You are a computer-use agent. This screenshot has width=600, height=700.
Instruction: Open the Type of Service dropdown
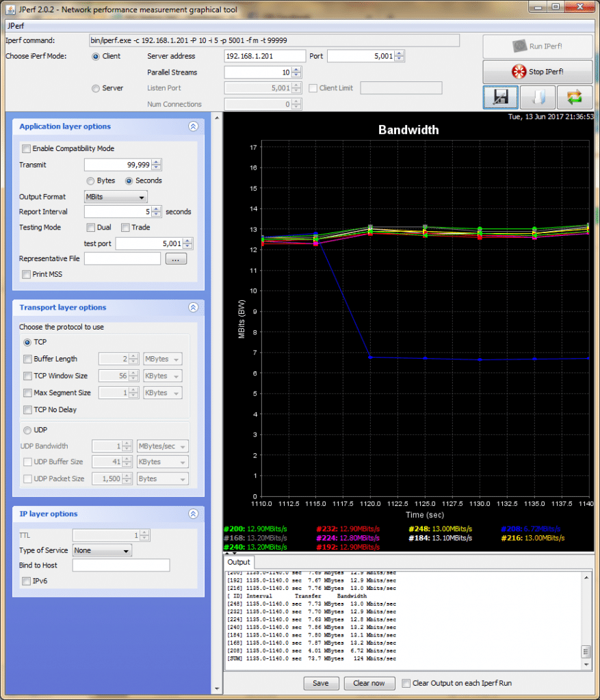pyautogui.click(x=101, y=550)
